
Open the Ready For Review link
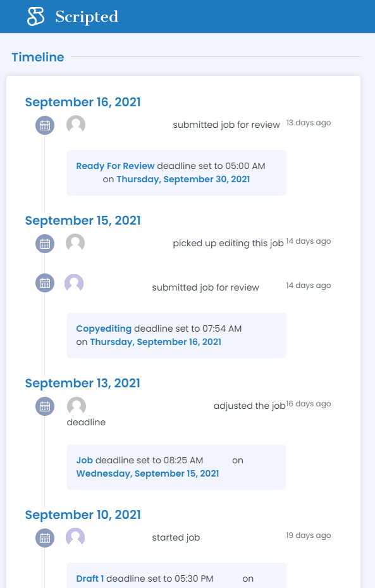[115, 166]
